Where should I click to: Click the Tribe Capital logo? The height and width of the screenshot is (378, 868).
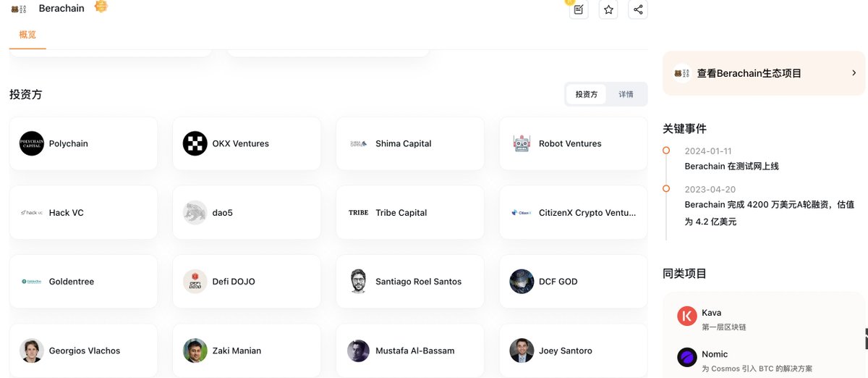coord(359,213)
